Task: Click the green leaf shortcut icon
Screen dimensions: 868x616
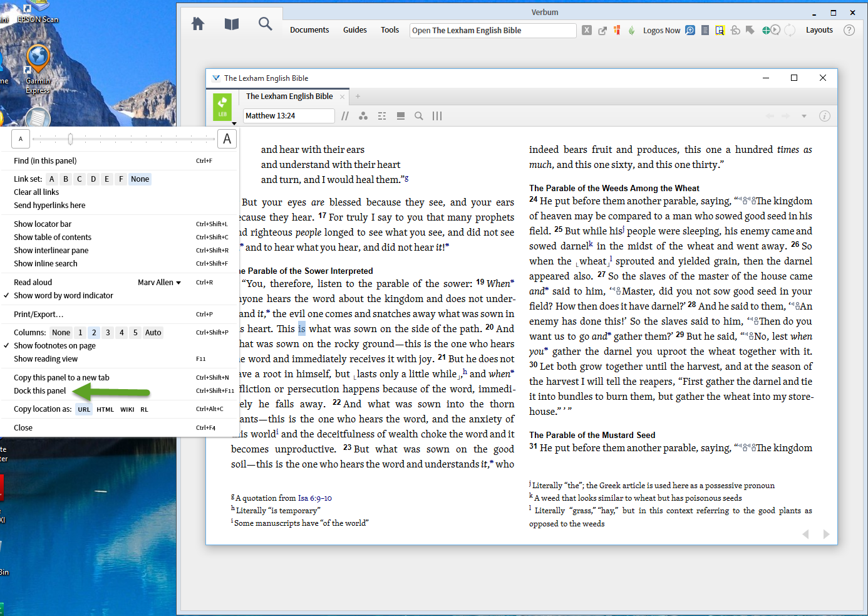Action: tap(631, 30)
